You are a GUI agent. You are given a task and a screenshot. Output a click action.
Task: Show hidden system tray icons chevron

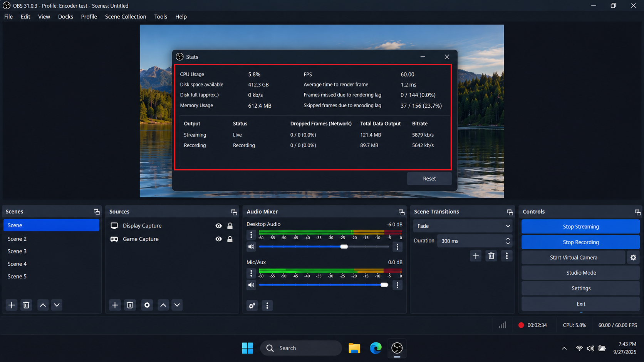[x=564, y=348]
